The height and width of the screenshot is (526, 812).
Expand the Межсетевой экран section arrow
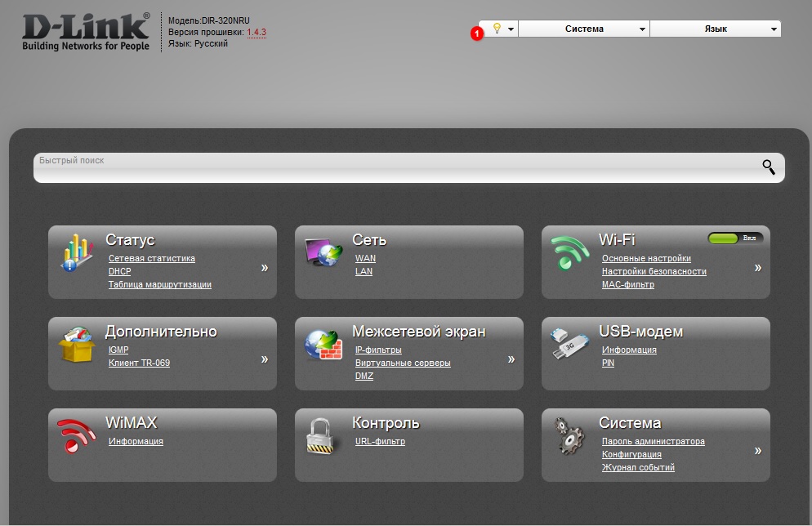[511, 359]
